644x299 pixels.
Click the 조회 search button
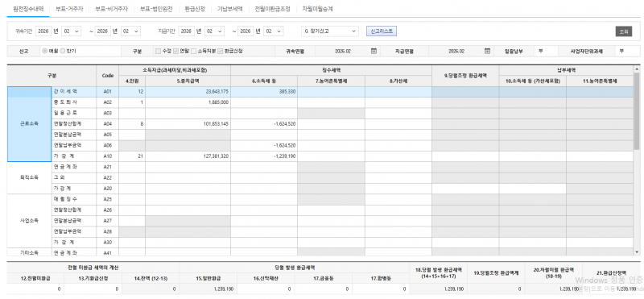(x=623, y=31)
